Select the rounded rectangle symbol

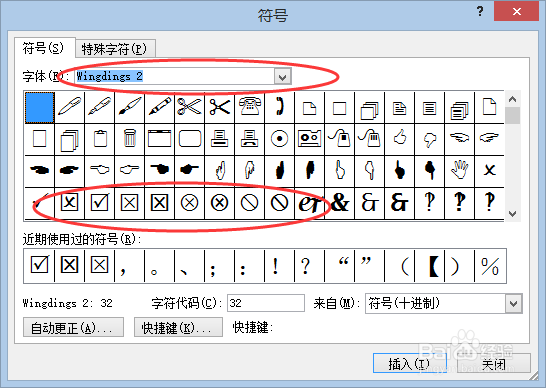189,139
